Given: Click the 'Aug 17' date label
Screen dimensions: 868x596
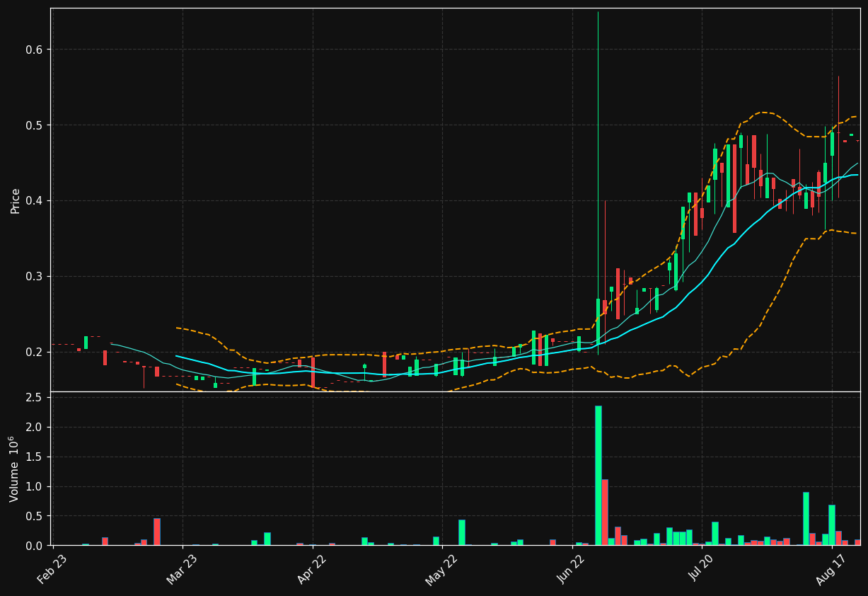Looking at the screenshot, I should (x=831, y=569).
